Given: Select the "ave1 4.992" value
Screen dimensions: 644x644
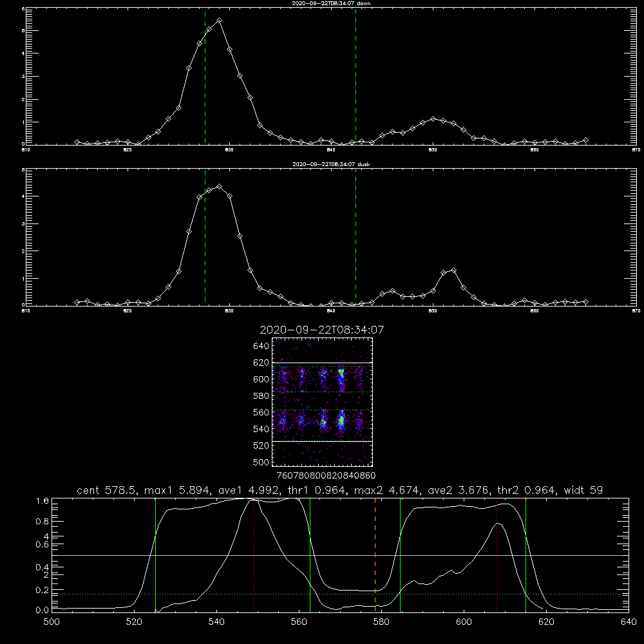Looking at the screenshot, I should [251, 490].
